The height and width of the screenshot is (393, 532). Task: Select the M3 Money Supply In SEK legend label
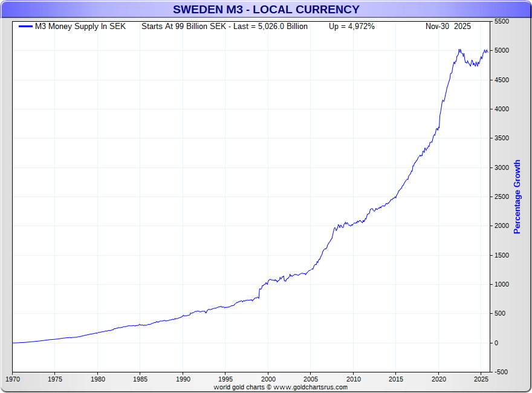pos(80,27)
